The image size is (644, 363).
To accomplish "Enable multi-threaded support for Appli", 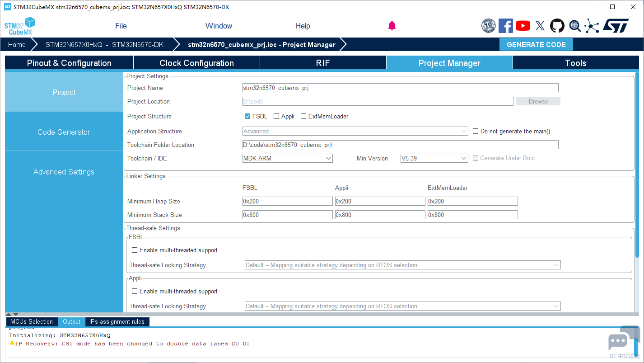I will (135, 291).
